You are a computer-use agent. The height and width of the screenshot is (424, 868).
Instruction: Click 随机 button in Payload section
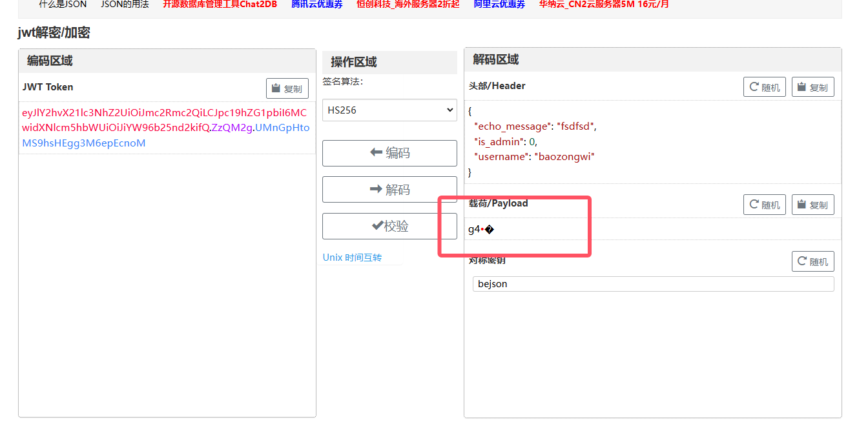765,205
